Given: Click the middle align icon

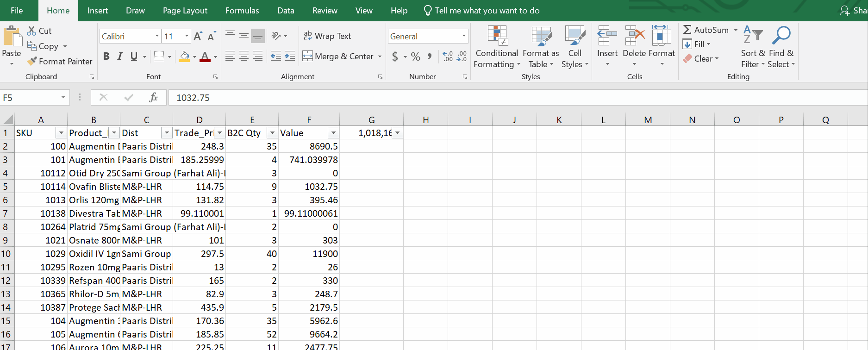Looking at the screenshot, I should click(x=244, y=36).
